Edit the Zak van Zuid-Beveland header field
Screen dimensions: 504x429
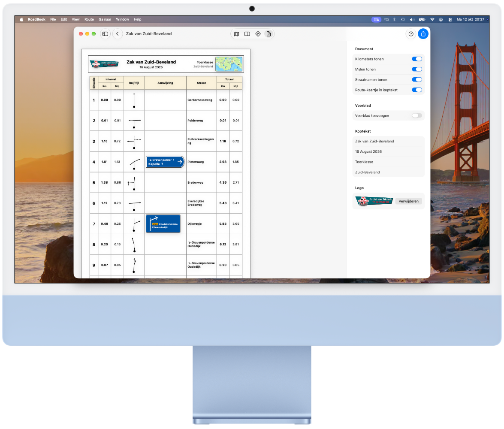(389, 141)
